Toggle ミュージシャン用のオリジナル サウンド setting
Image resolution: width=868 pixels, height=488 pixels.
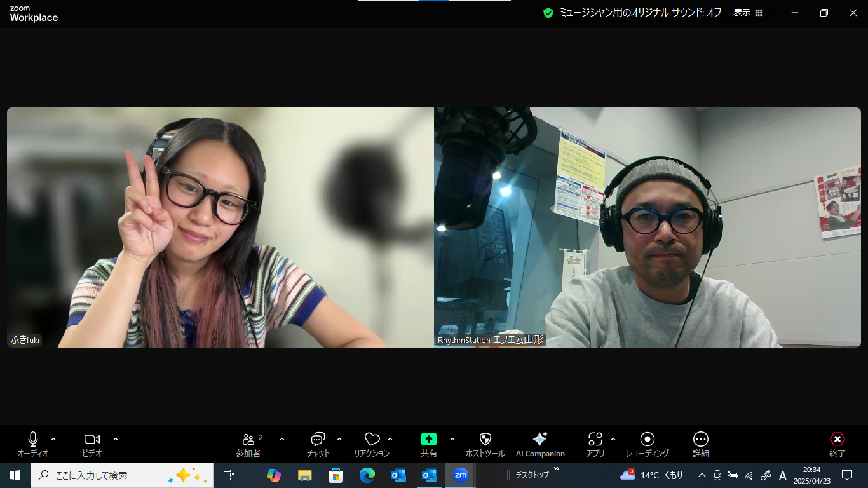pos(640,13)
